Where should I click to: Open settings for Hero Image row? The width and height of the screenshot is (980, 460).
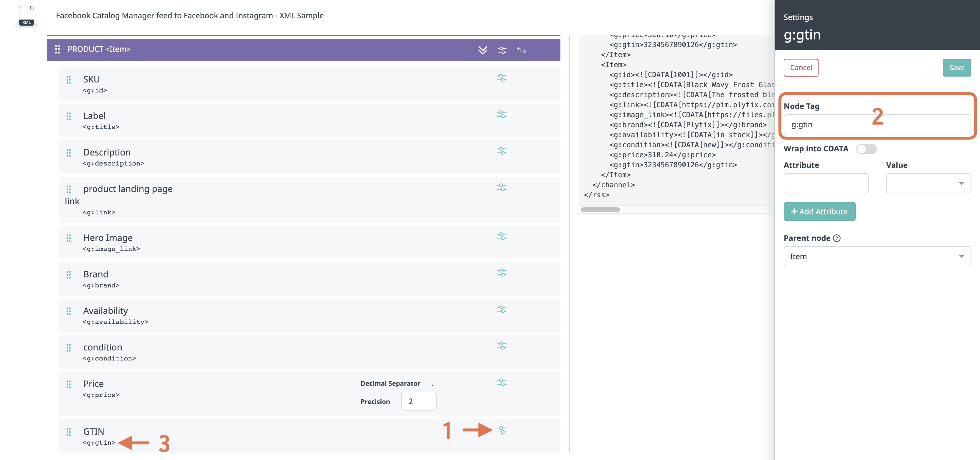point(501,236)
